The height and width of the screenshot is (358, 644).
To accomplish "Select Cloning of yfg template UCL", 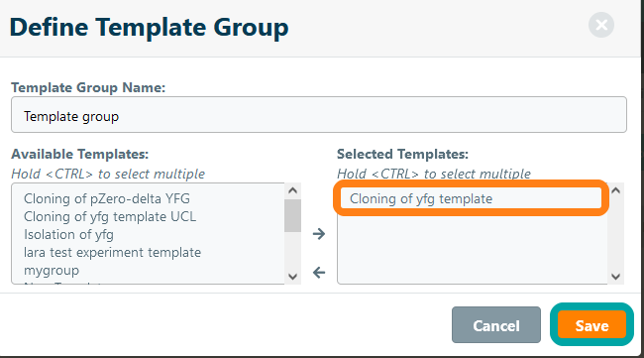I will click(110, 216).
